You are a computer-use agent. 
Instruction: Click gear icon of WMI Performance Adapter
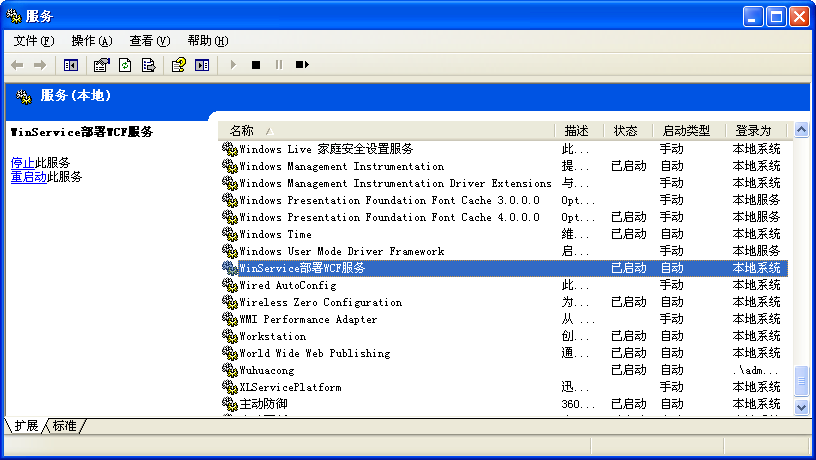230,319
